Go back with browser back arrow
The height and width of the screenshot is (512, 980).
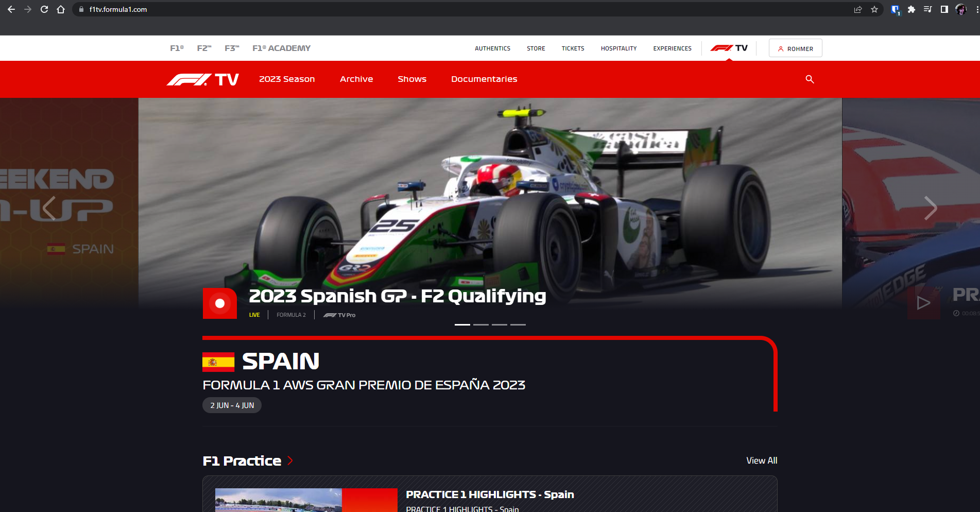click(11, 9)
